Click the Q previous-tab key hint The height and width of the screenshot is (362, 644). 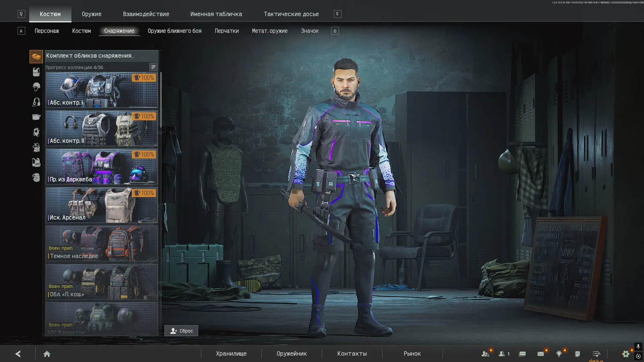(21, 14)
